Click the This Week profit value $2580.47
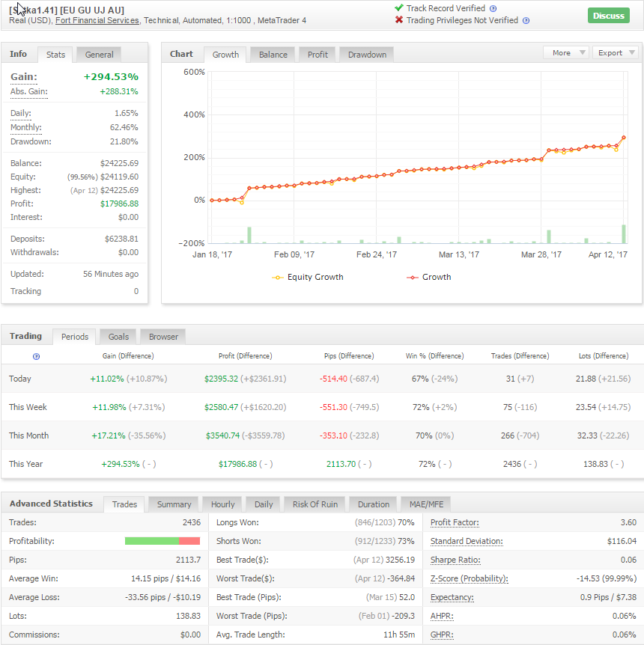644x645 pixels. coord(221,407)
